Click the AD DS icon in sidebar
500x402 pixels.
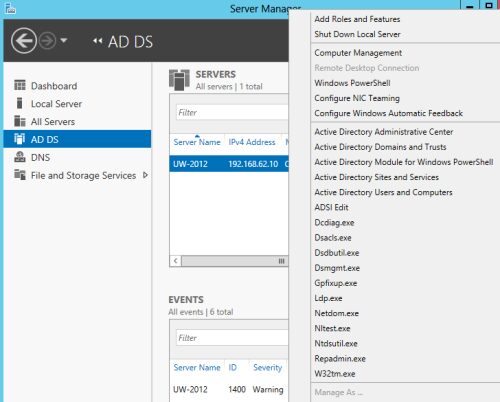pyautogui.click(x=20, y=139)
